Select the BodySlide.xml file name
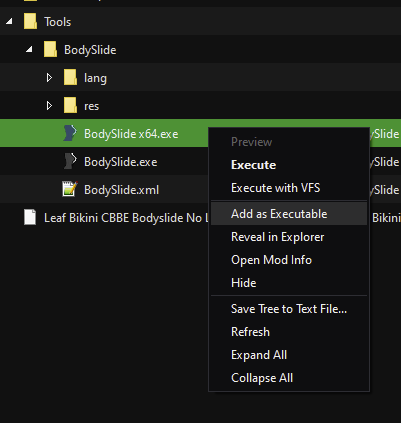Image resolution: width=401 pixels, height=423 pixels. [x=121, y=190]
